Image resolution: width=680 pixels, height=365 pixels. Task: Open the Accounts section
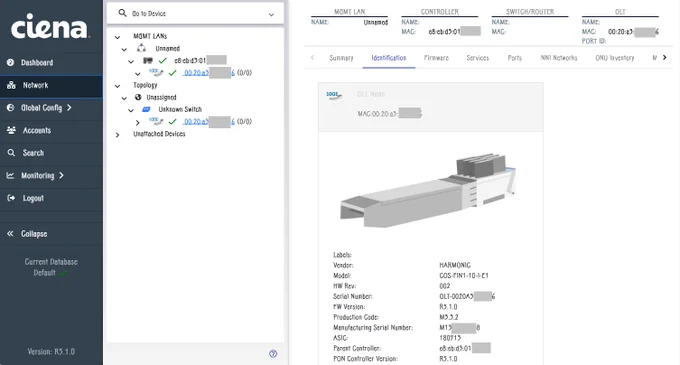51,130
